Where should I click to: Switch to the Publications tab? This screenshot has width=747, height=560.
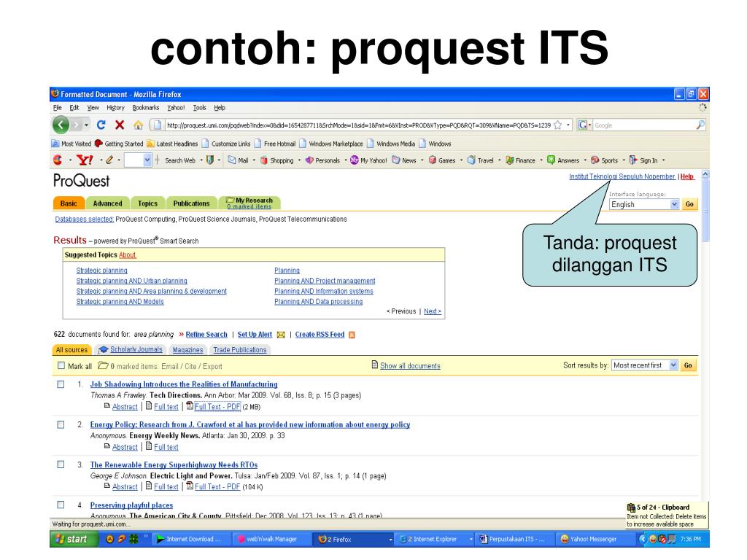tap(192, 203)
